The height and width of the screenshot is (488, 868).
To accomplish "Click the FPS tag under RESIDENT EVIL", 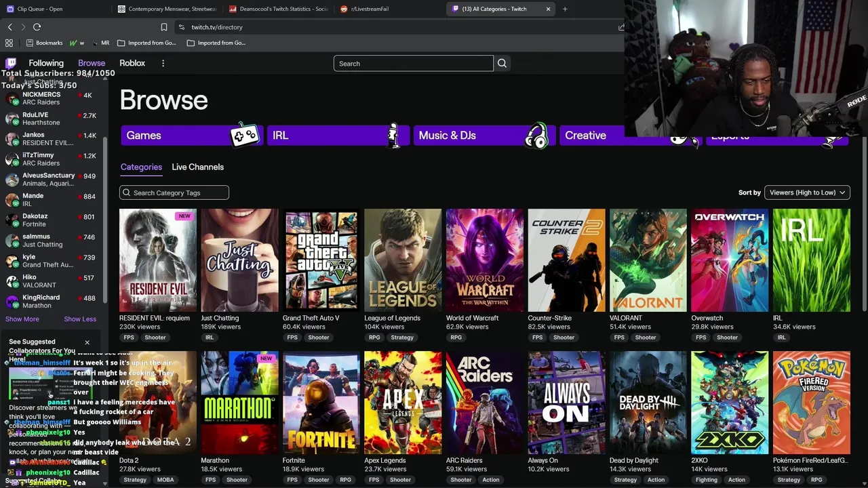I will tap(129, 338).
